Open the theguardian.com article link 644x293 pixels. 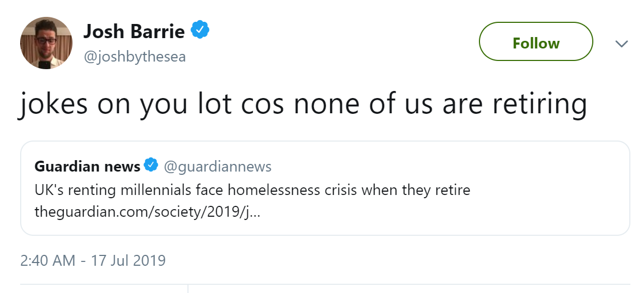coord(147,212)
